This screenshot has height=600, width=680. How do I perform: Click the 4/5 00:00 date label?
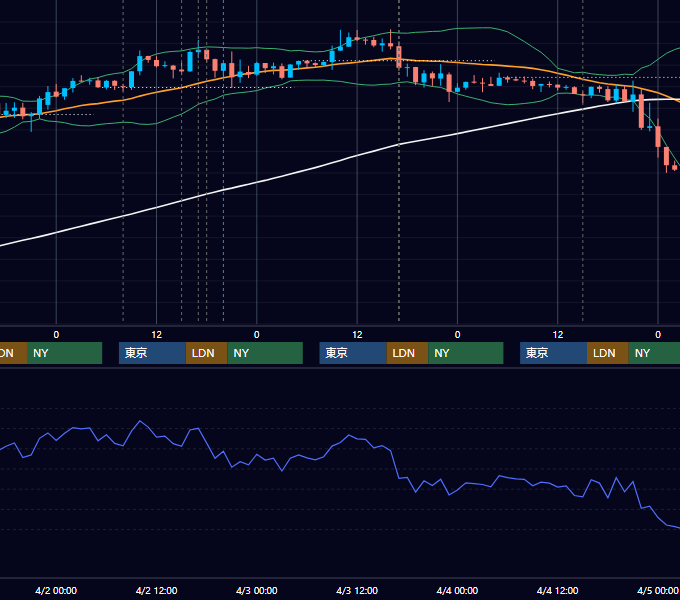658,590
